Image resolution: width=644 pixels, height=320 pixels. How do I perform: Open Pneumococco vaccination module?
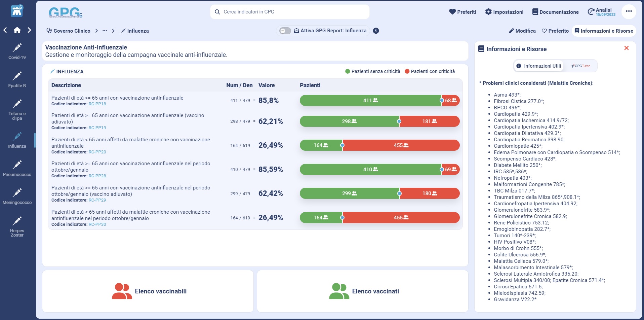[x=17, y=168]
